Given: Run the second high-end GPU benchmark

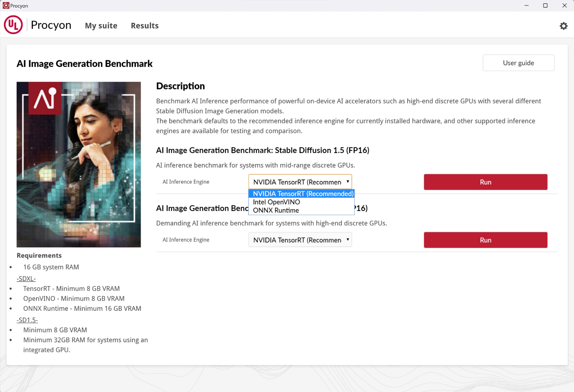Looking at the screenshot, I should click(x=485, y=240).
